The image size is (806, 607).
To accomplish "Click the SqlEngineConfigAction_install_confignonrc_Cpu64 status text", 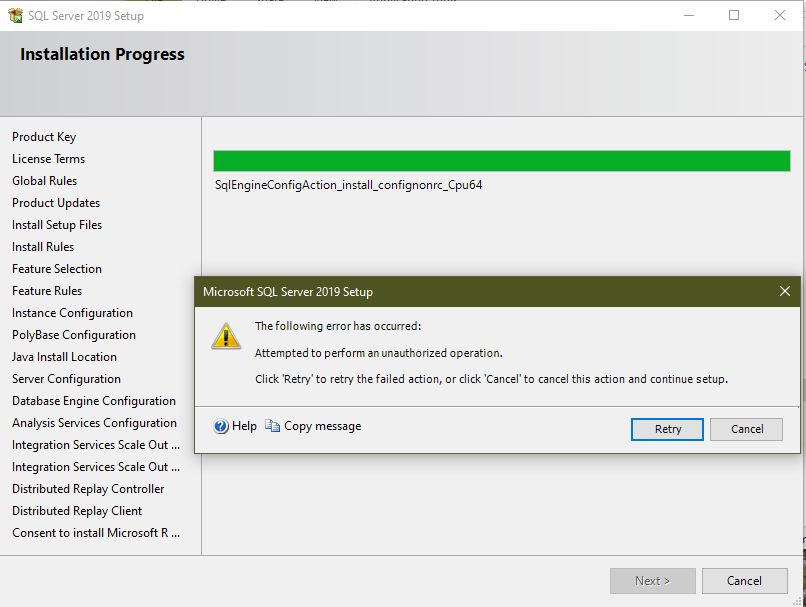I will (349, 185).
